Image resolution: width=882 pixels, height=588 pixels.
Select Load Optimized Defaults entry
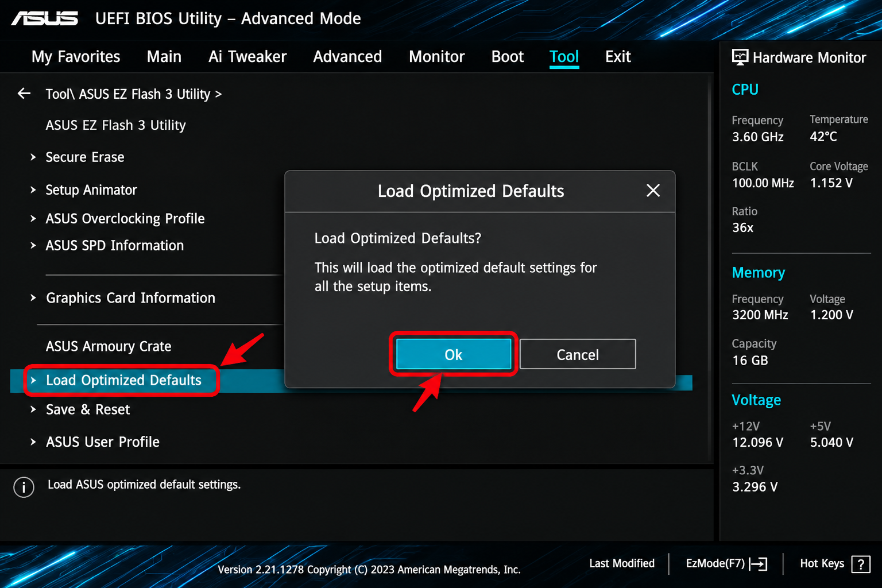click(123, 381)
